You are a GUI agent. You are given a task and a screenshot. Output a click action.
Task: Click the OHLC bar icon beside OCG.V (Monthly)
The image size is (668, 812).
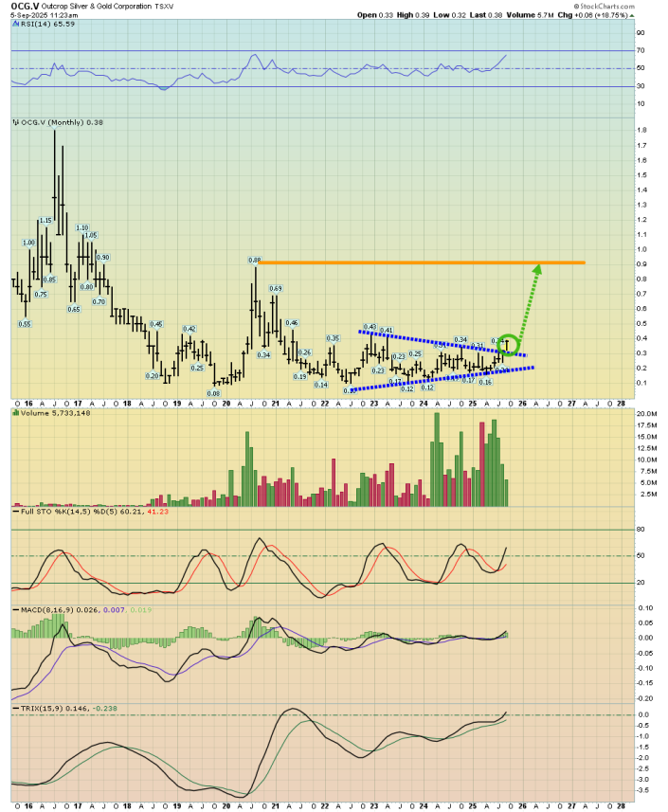[16, 123]
